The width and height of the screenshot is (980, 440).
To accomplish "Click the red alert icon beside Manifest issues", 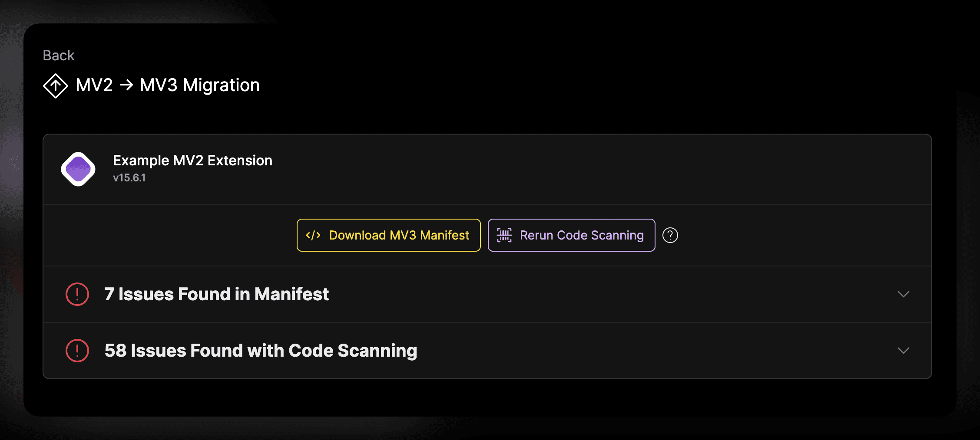I will 77,294.
